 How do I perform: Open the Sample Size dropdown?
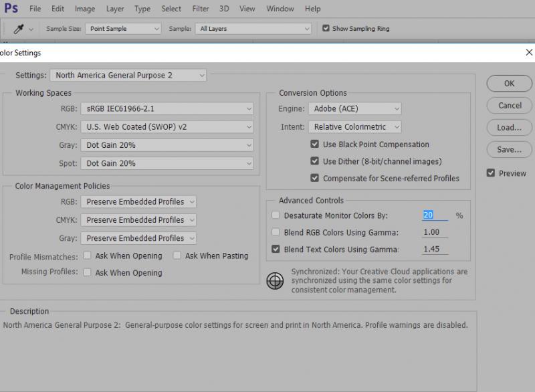(123, 29)
